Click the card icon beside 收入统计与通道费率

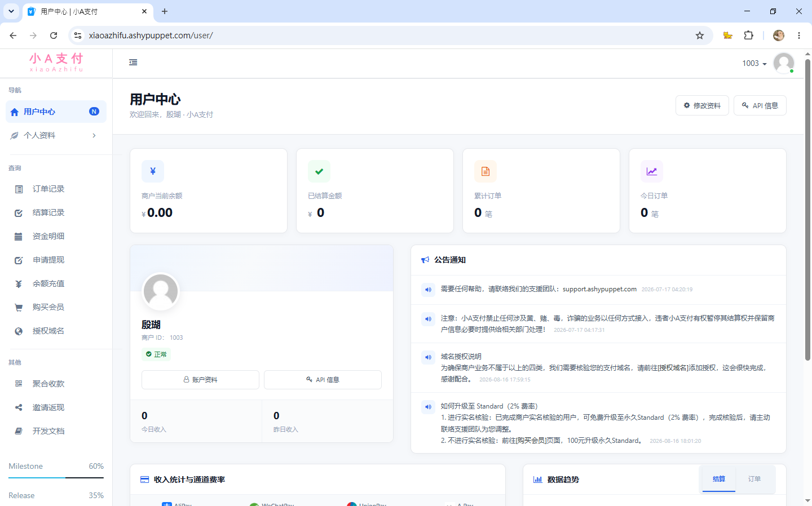pos(144,480)
